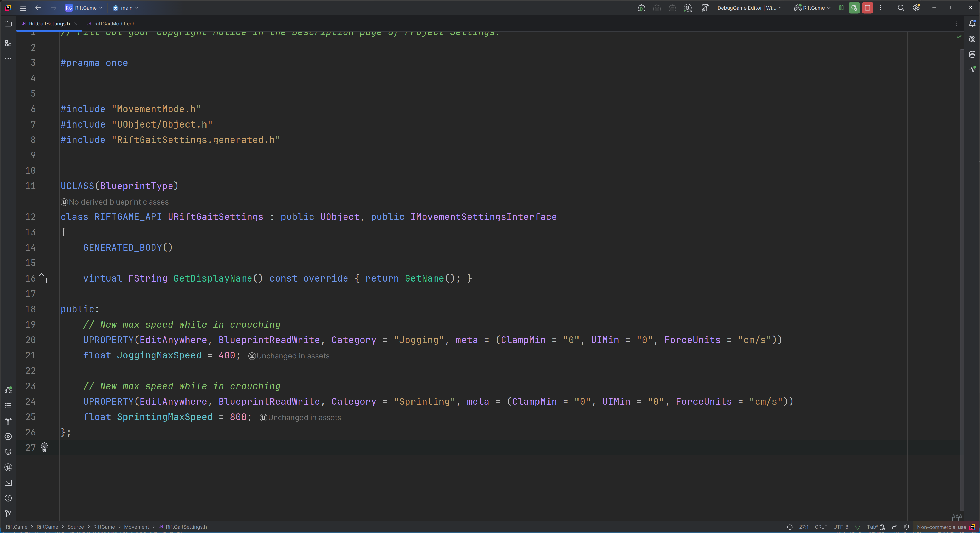Open the run toolbar more actions menu
The image size is (980, 533).
pos(880,8)
